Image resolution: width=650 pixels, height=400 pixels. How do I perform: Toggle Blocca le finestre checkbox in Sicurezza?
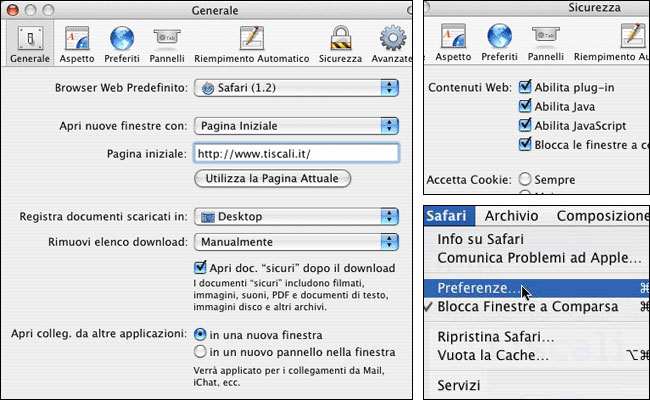tap(525, 144)
